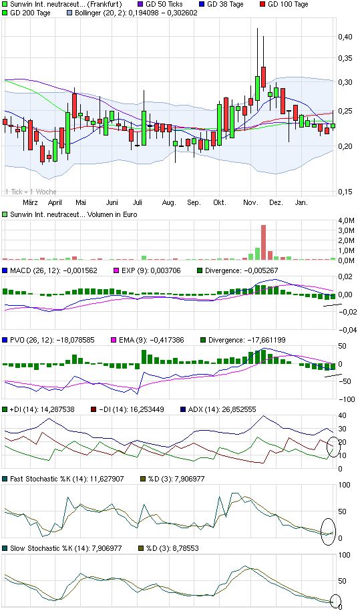This screenshot has width=364, height=613.
Task: Click the %D (3): 7,906977 text
Action: (x=176, y=479)
